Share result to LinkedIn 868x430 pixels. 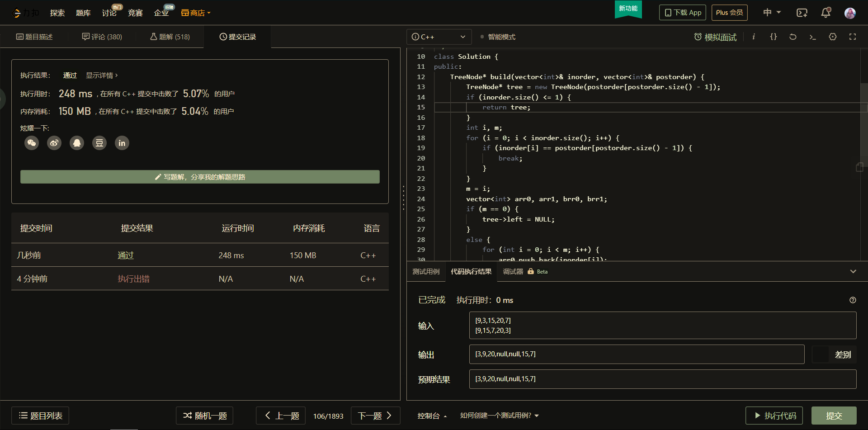coord(122,143)
